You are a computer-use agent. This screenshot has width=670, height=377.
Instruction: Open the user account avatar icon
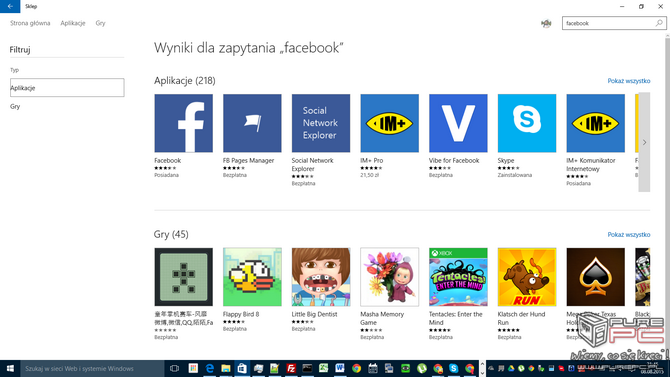point(546,24)
